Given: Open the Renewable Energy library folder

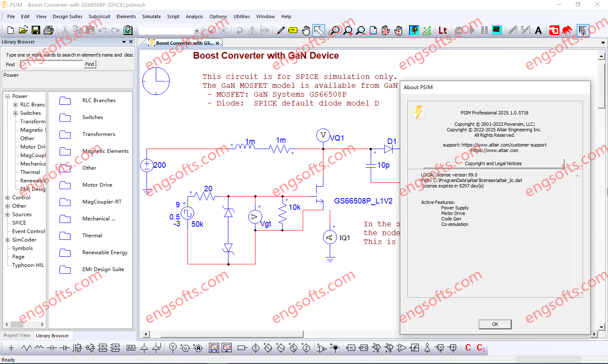Looking at the screenshot, I should pyautogui.click(x=105, y=253).
